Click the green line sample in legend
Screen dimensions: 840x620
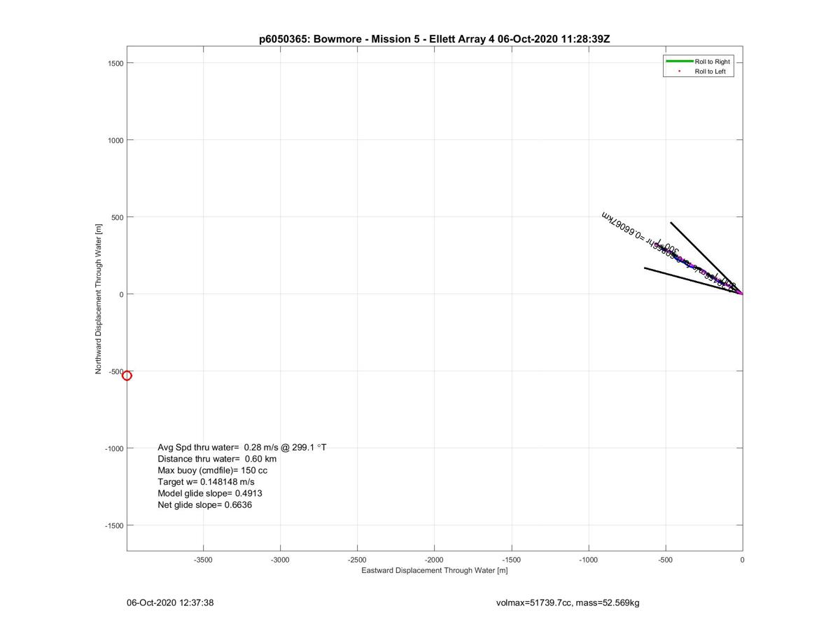tap(679, 62)
